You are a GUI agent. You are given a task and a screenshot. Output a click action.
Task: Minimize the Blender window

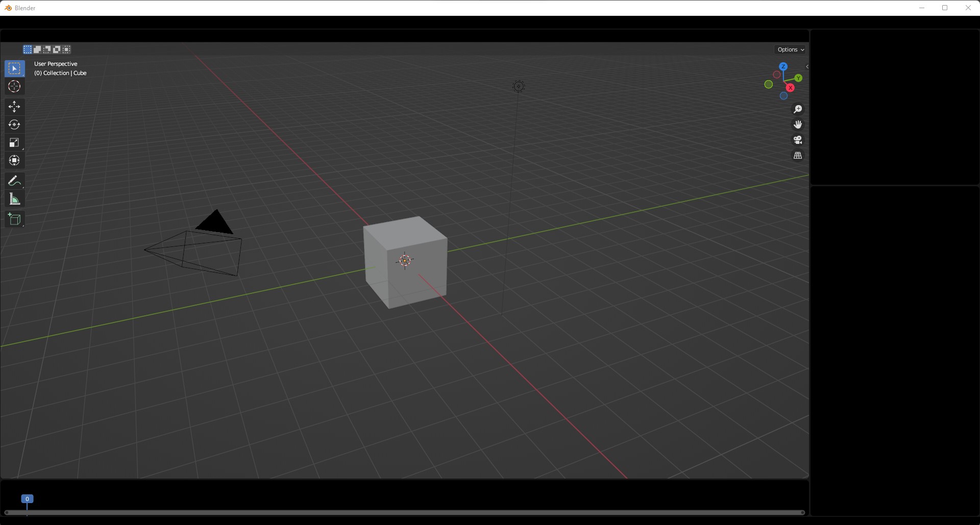coord(922,8)
